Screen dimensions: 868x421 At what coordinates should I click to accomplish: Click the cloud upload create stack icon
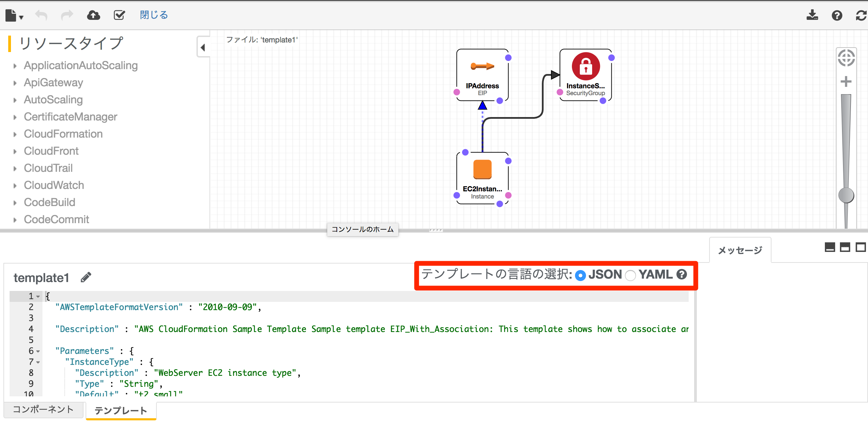point(93,15)
